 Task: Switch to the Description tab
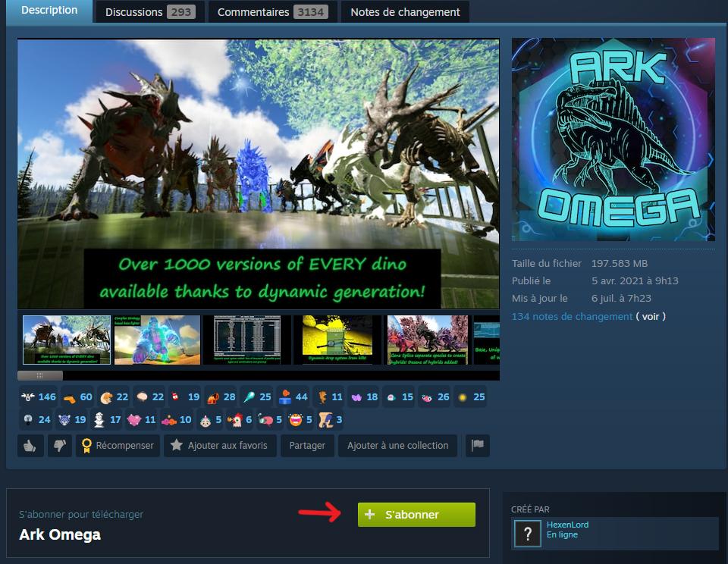49,11
